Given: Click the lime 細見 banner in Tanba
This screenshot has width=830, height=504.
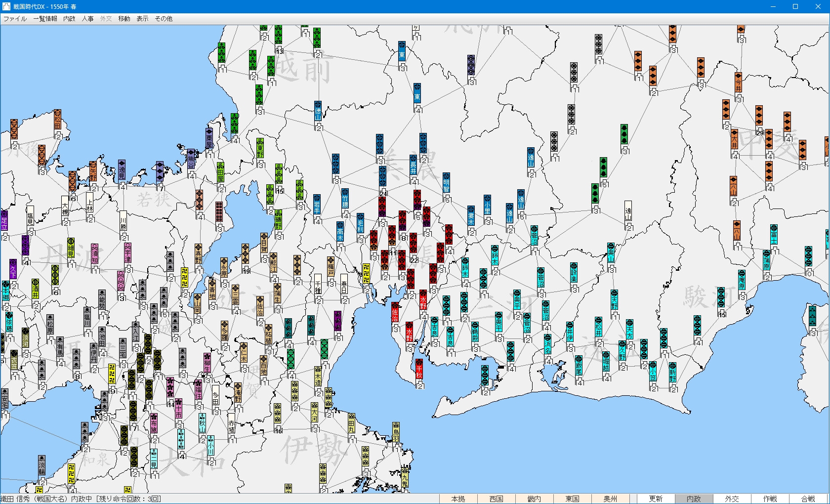Looking at the screenshot, I should [71, 249].
